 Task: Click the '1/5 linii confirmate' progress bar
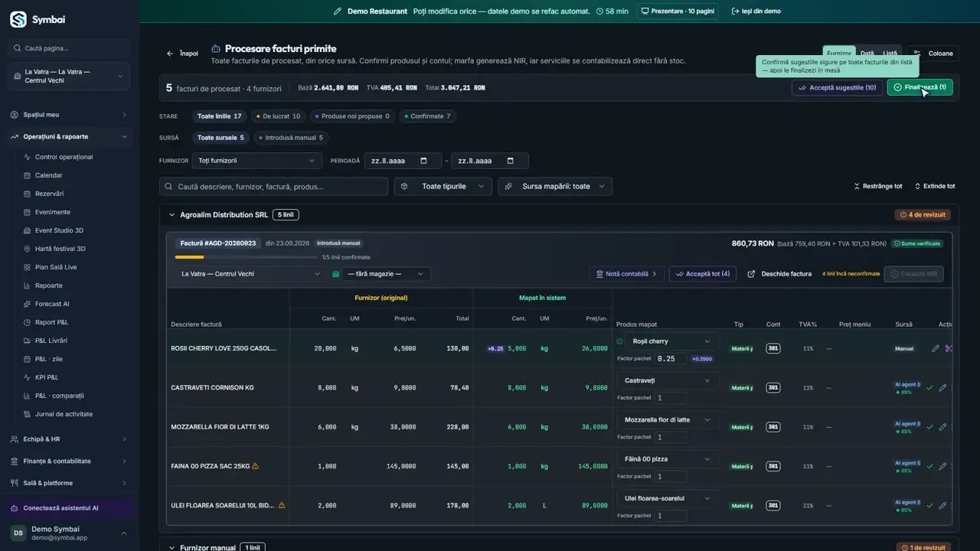click(x=245, y=257)
